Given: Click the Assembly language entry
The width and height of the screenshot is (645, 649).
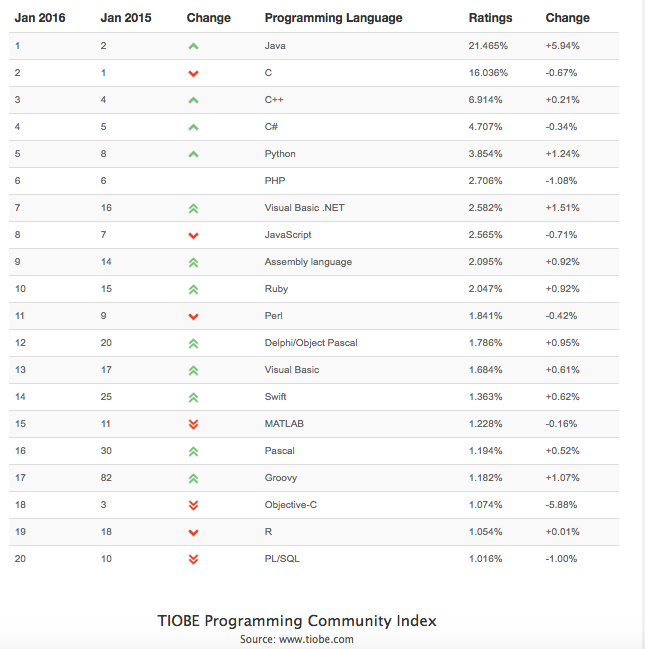Looking at the screenshot, I should [x=308, y=262].
